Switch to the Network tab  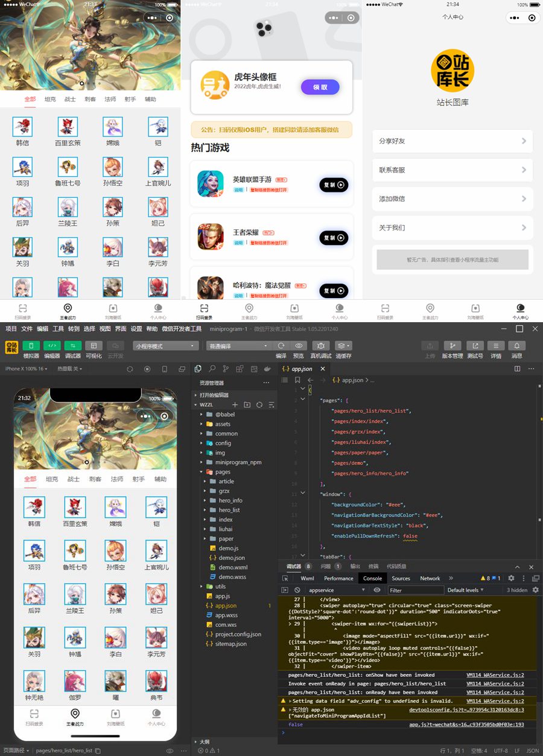point(430,578)
